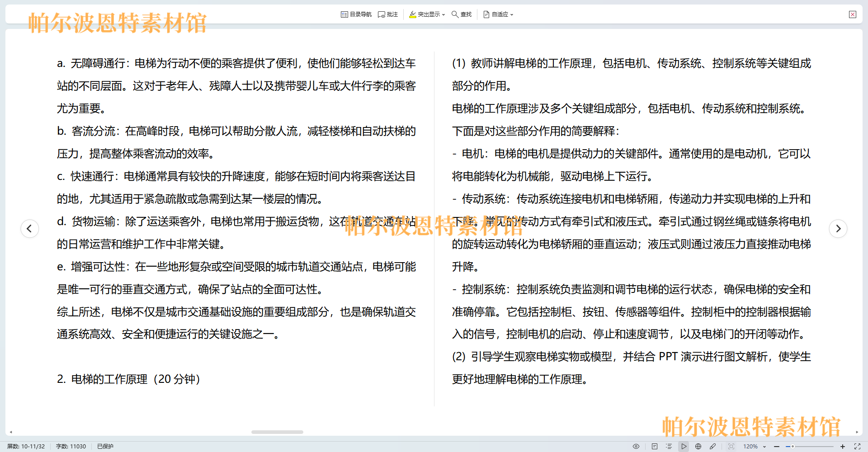
Task: Click the horizontal scrollbar thumb
Action: click(x=277, y=432)
